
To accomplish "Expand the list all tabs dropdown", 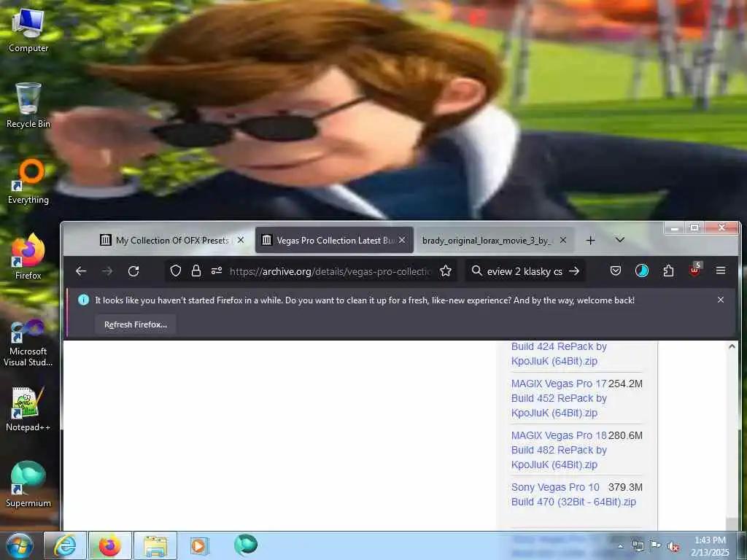I will pos(620,240).
